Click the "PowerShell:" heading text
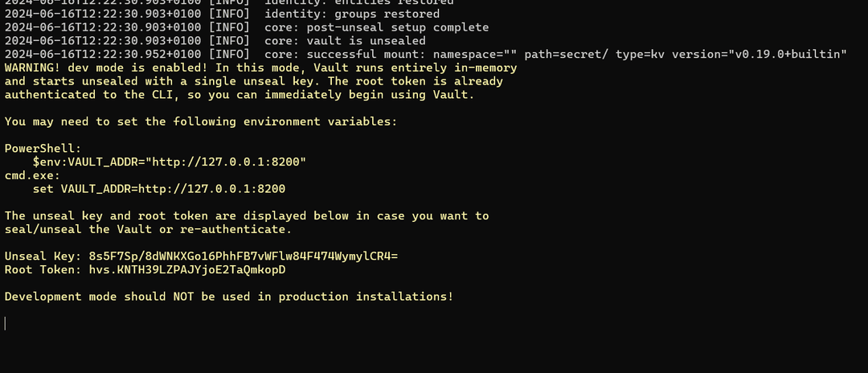The image size is (868, 373). (x=43, y=149)
